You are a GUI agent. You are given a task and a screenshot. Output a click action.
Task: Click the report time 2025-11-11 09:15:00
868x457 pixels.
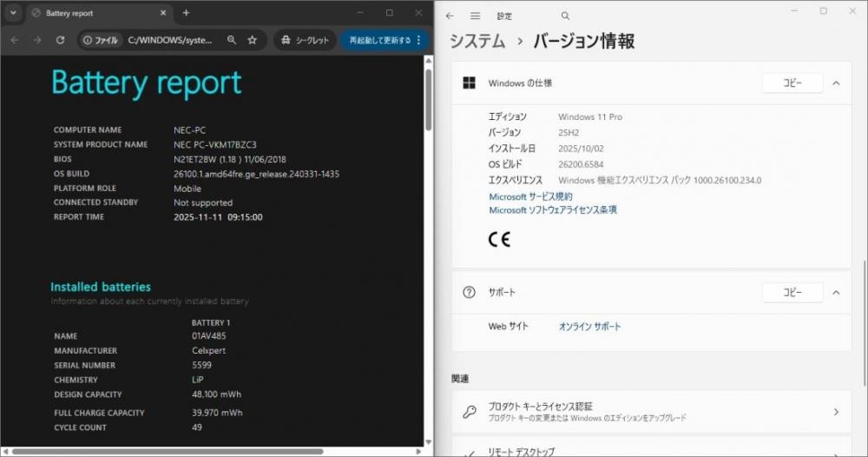(218, 217)
